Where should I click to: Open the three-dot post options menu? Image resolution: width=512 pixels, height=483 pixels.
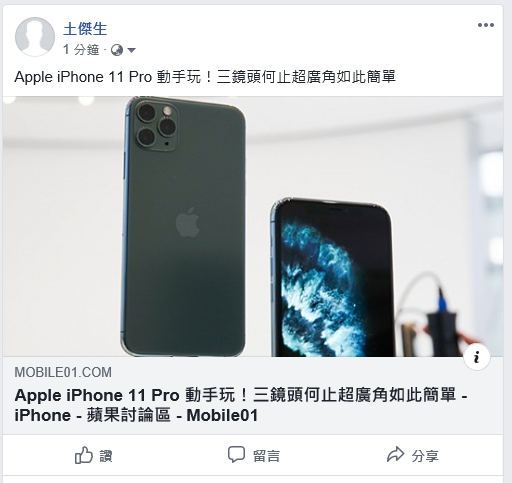[x=485, y=25]
